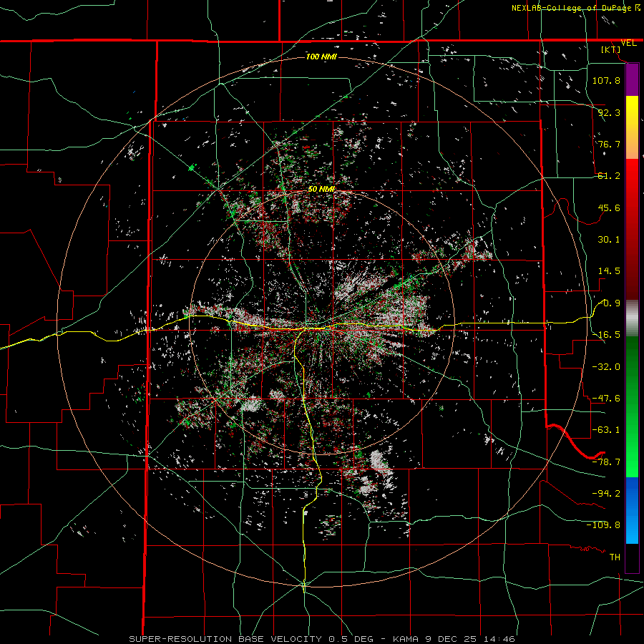Click the -16.5 scale value
Screen dimensions: 644x644
point(606,335)
